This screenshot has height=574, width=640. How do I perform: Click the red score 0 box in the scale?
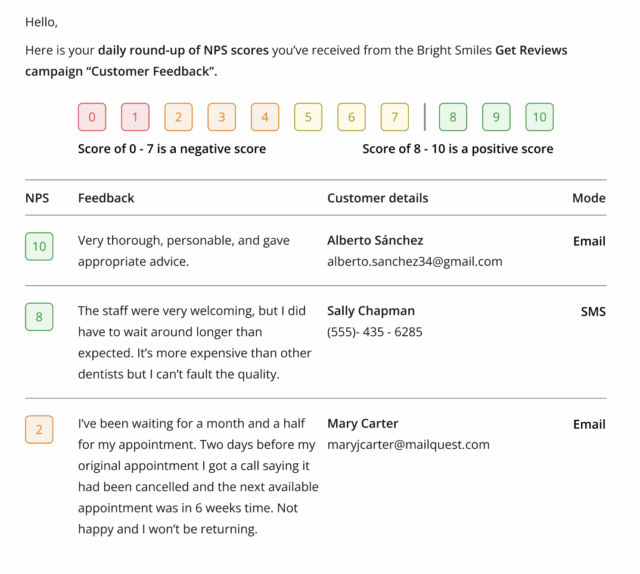(92, 117)
